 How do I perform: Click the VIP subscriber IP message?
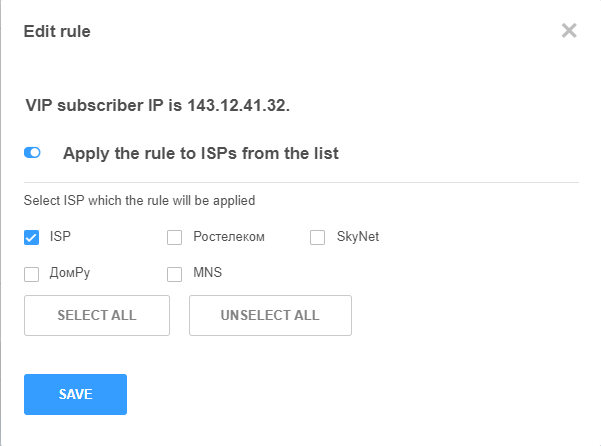click(x=157, y=105)
